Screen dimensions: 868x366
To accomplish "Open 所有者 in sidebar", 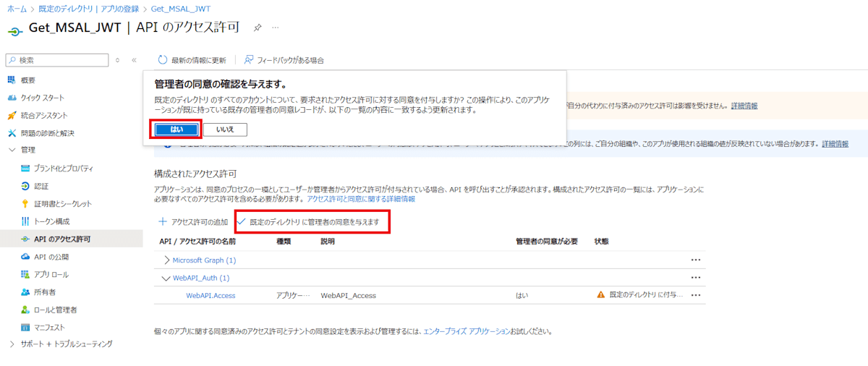I will coord(45,291).
